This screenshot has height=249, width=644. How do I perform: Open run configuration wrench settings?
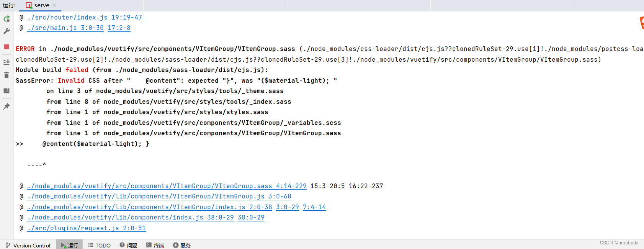(x=7, y=31)
